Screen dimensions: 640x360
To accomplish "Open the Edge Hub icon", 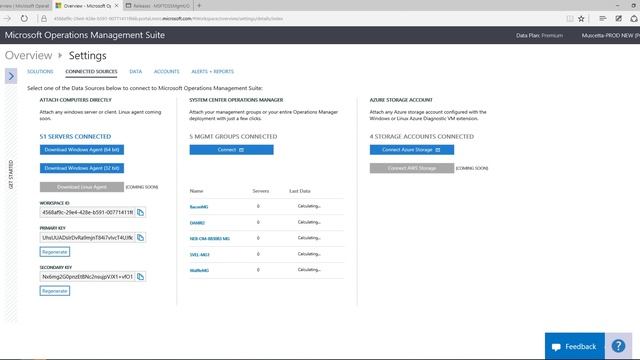I will click(602, 18).
